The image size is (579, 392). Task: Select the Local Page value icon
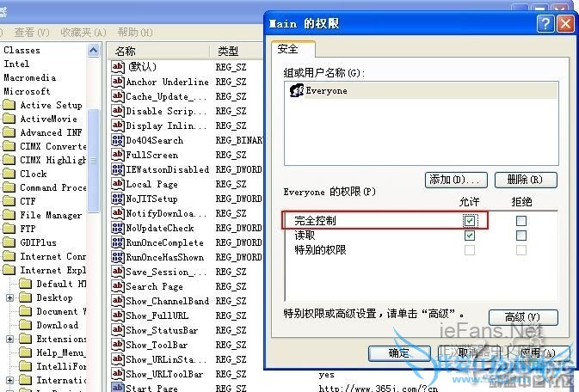[x=118, y=184]
